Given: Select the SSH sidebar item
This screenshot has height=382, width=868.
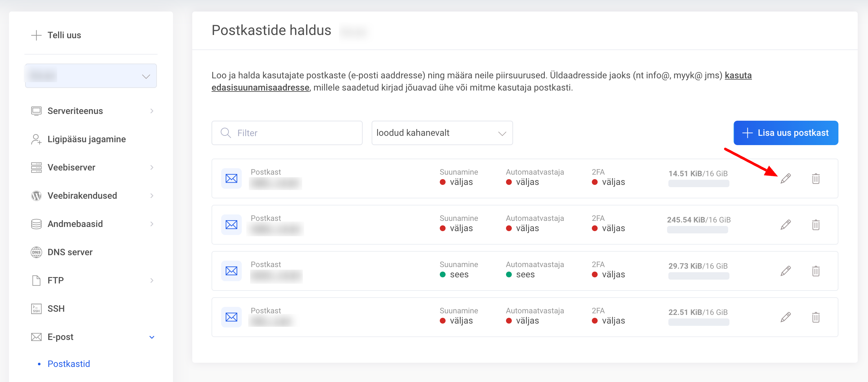Looking at the screenshot, I should [56, 308].
